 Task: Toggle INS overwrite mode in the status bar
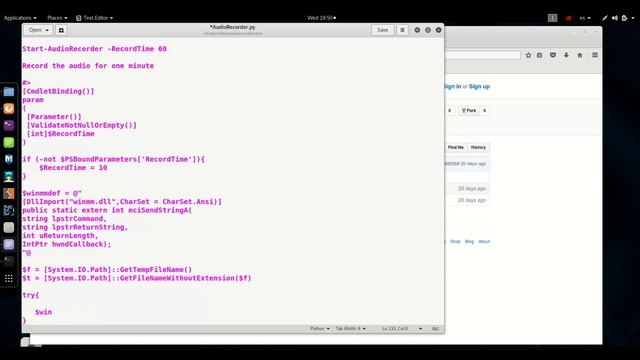436,329
